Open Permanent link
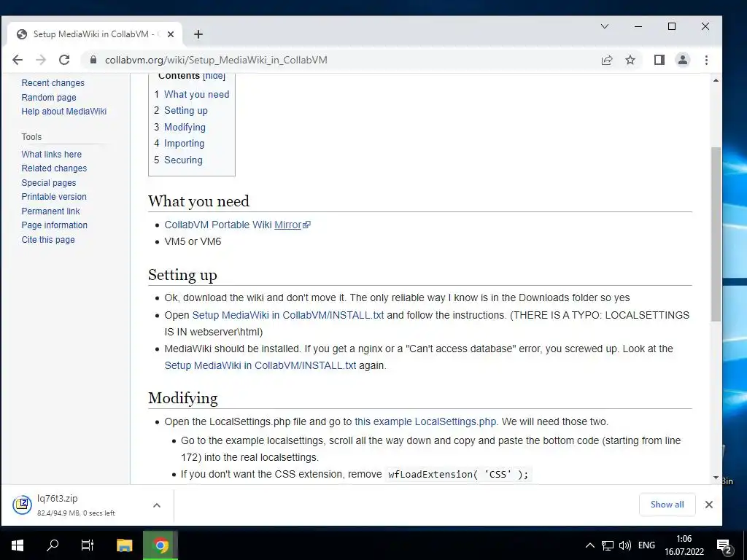Viewport: 747px width, 560px height. 50,211
